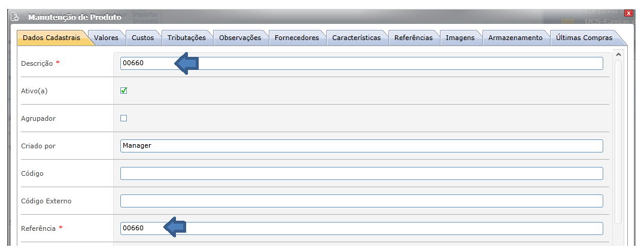Screen dimensions: 644x250
Task: Go to the Observações tab
Action: (240, 38)
